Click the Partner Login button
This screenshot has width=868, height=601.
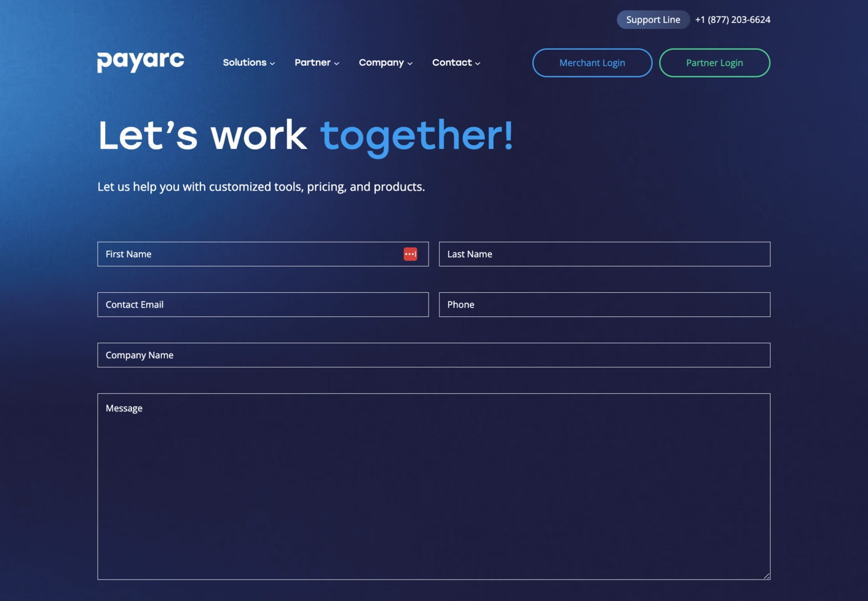pyautogui.click(x=714, y=63)
